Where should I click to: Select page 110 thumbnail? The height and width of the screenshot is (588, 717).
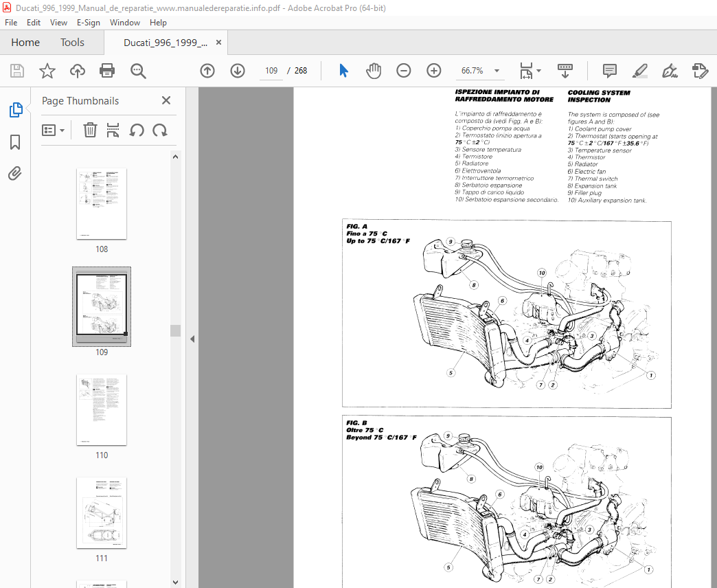(x=102, y=409)
